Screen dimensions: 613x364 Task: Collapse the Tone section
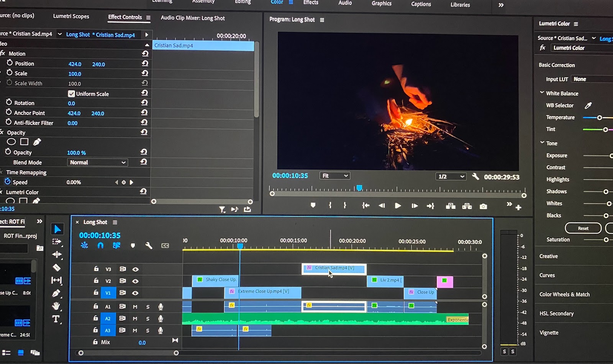click(542, 143)
